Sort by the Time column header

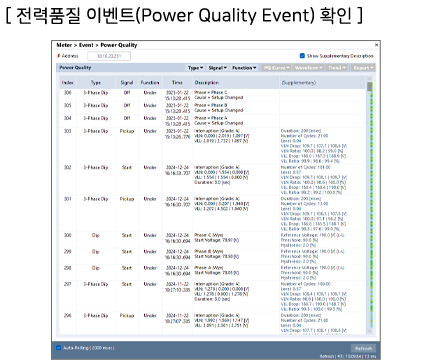tap(177, 82)
